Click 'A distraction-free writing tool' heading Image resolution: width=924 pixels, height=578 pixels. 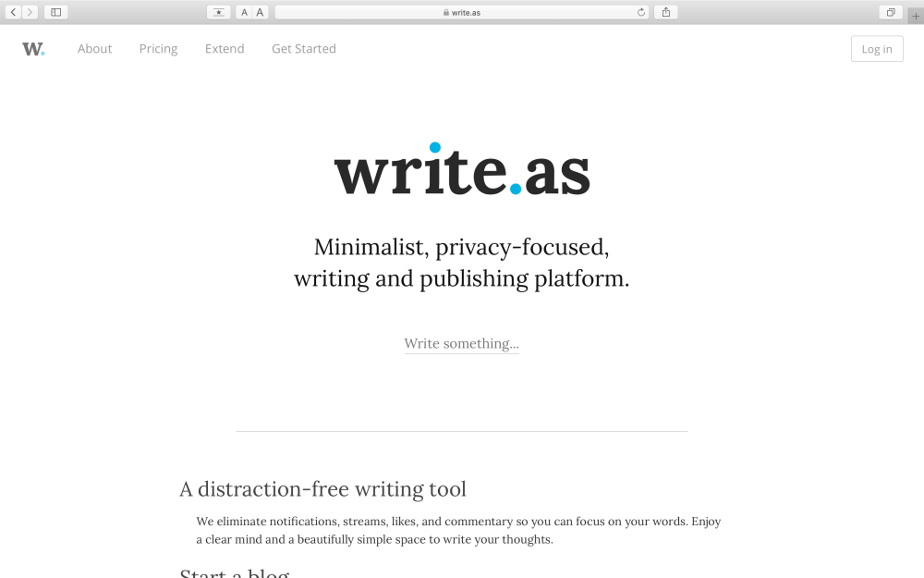pyautogui.click(x=322, y=489)
